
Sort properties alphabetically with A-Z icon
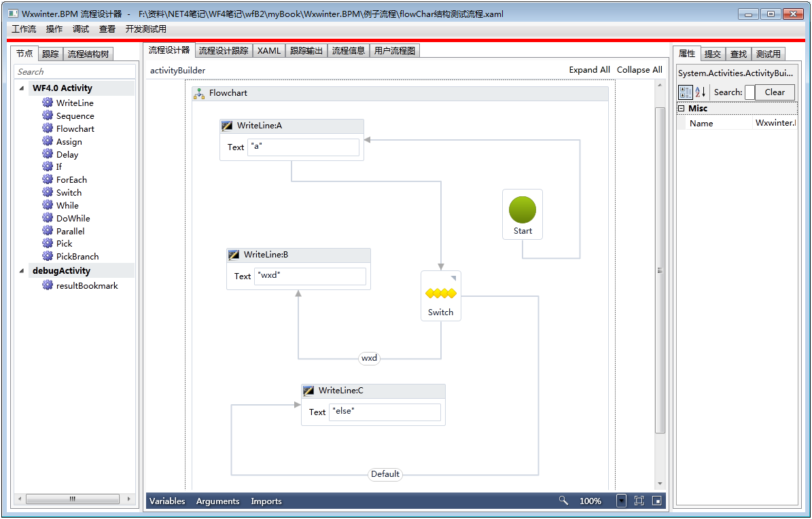point(701,92)
